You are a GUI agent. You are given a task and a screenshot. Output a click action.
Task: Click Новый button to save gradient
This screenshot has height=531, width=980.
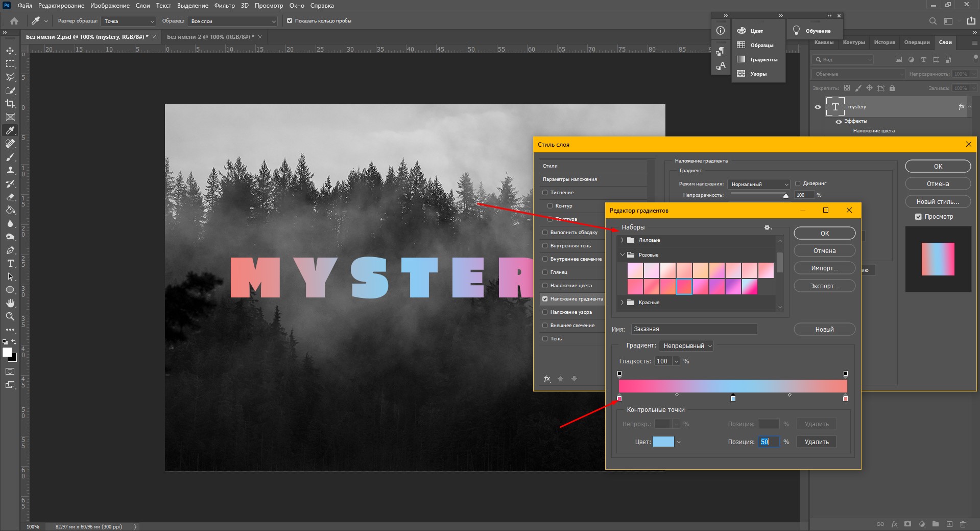click(824, 330)
